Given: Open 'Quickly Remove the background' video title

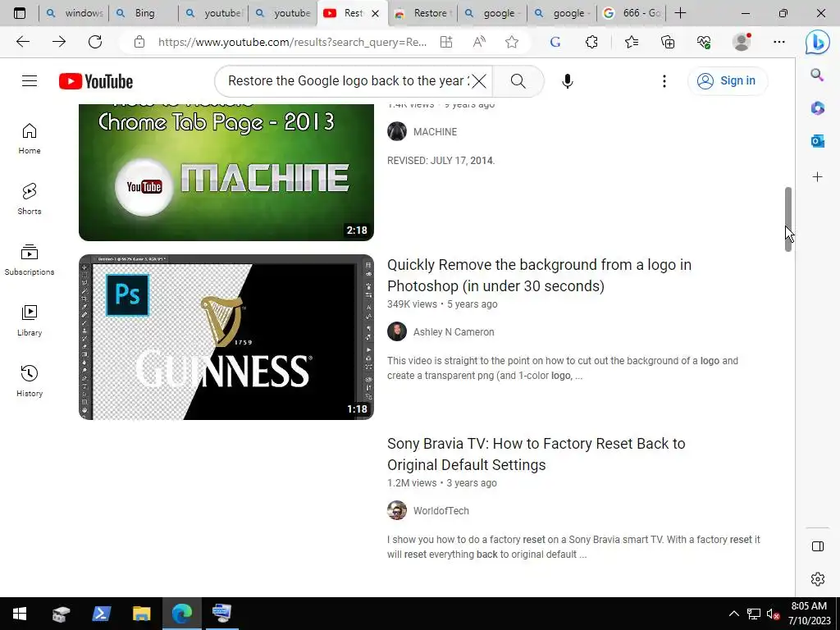Looking at the screenshot, I should point(540,276).
